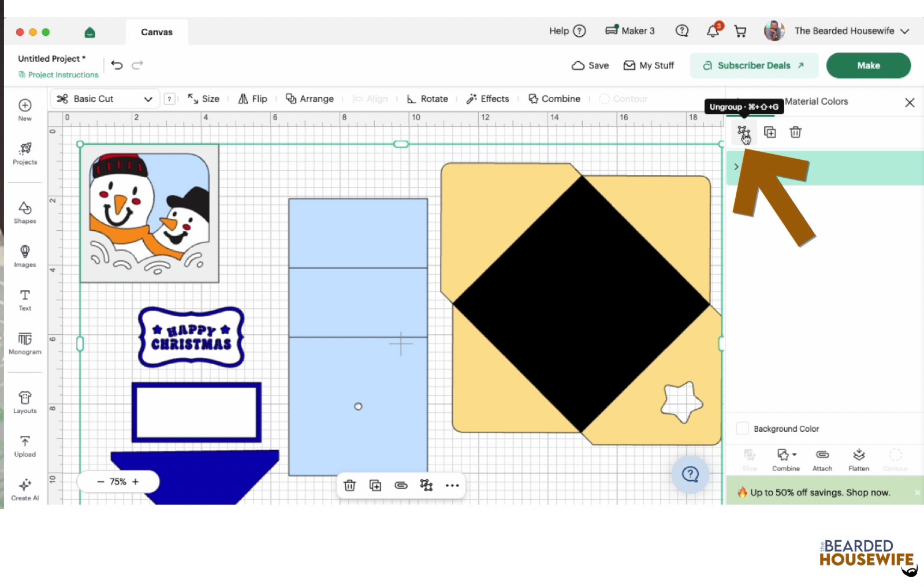Open the Basic Cut operation dropdown
The image size is (924, 587).
click(x=105, y=99)
